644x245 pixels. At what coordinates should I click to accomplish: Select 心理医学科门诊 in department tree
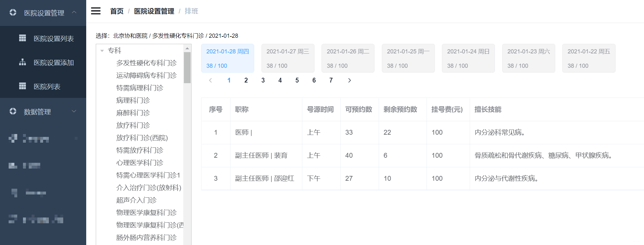point(140,163)
